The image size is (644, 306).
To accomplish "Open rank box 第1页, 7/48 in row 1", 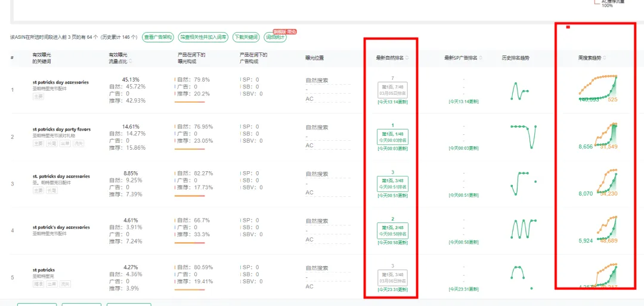I will click(x=392, y=90).
